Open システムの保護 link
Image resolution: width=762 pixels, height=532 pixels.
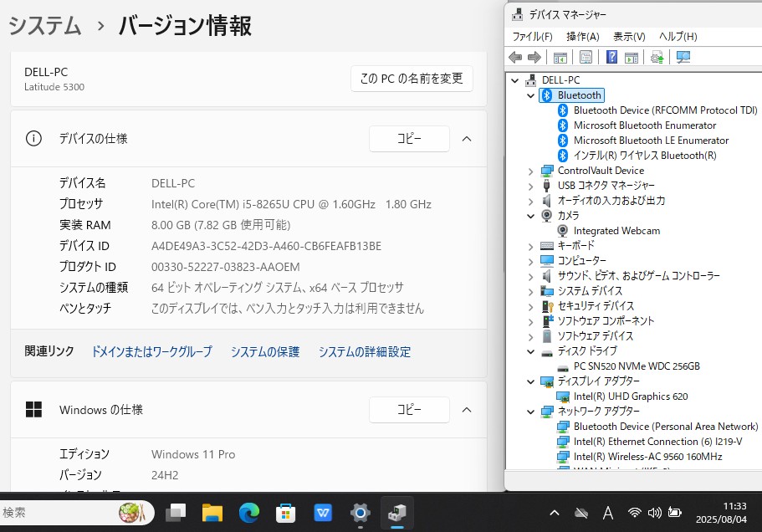[x=265, y=352]
